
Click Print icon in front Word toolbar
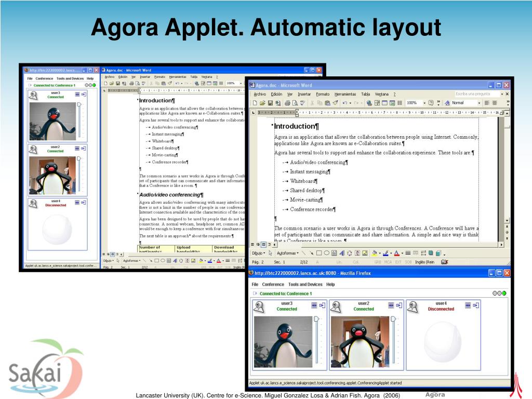point(287,103)
